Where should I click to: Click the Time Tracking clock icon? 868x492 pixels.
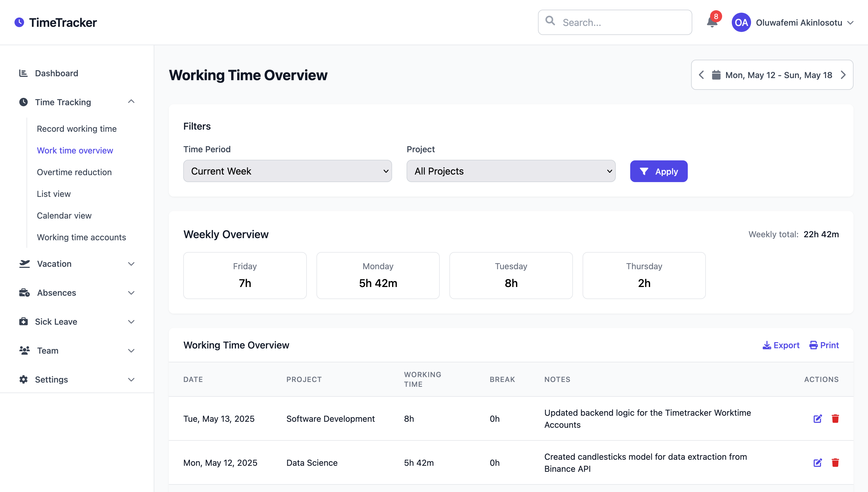(x=23, y=102)
